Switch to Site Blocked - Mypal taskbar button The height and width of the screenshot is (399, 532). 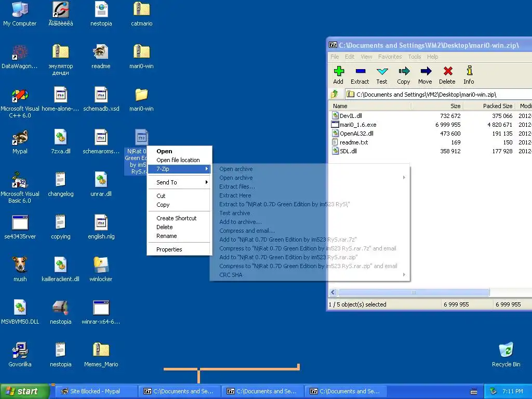pos(96,391)
